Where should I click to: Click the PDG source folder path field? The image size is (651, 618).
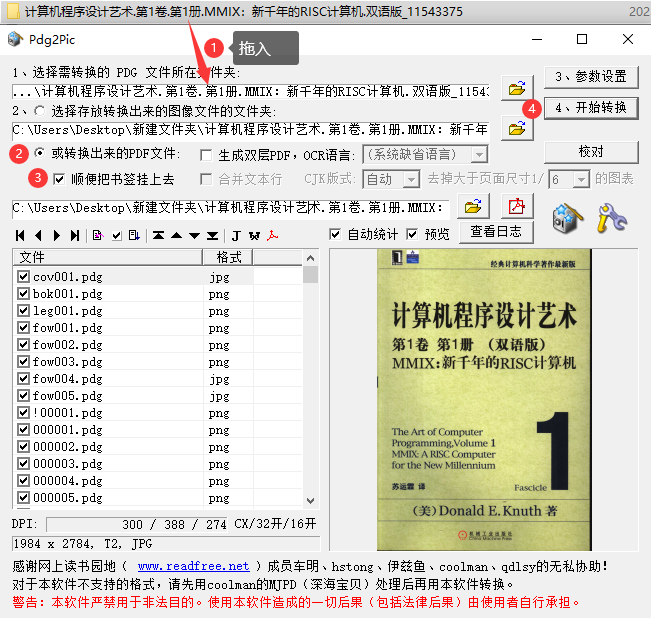pos(251,91)
